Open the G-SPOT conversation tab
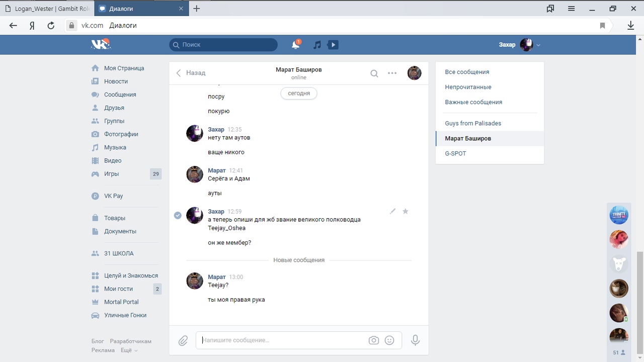The width and height of the screenshot is (644, 362). (455, 153)
